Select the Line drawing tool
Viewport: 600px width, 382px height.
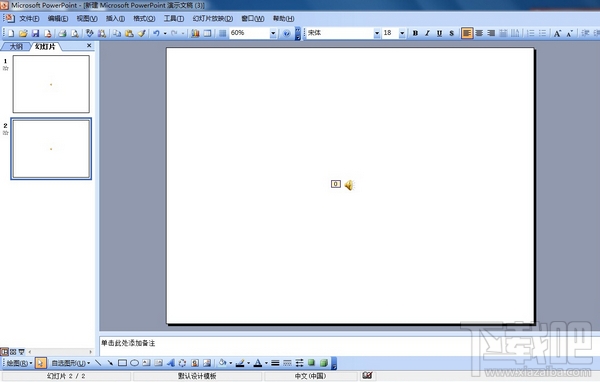tap(98, 362)
